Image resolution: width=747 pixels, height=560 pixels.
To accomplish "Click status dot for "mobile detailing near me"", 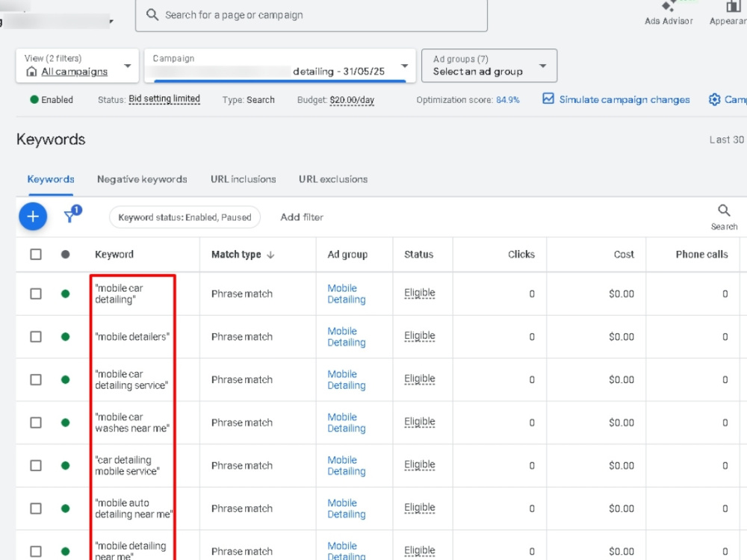I will [x=65, y=551].
